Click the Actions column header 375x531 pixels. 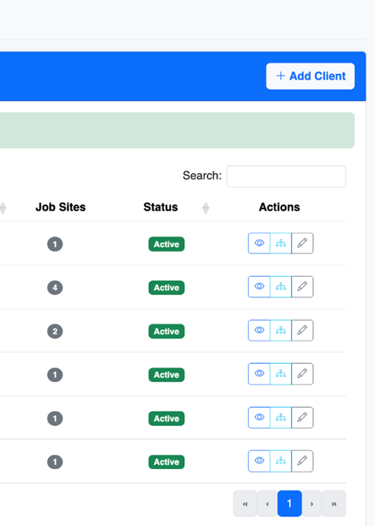tap(279, 207)
